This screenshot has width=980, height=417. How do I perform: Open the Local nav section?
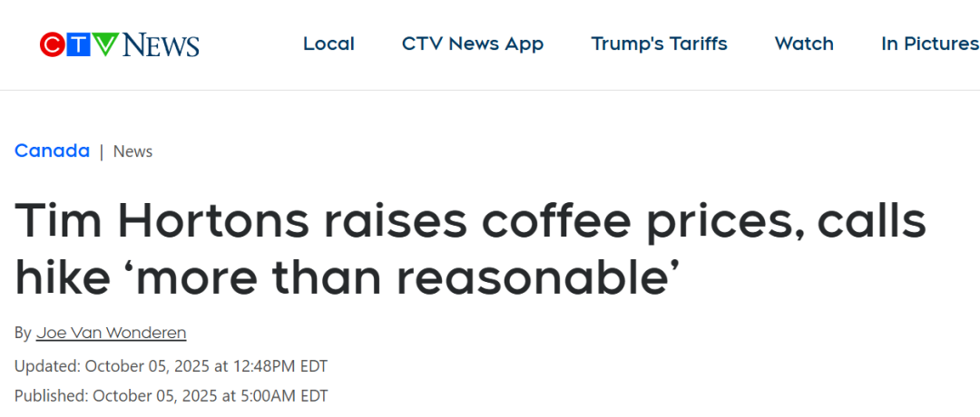[x=328, y=44]
